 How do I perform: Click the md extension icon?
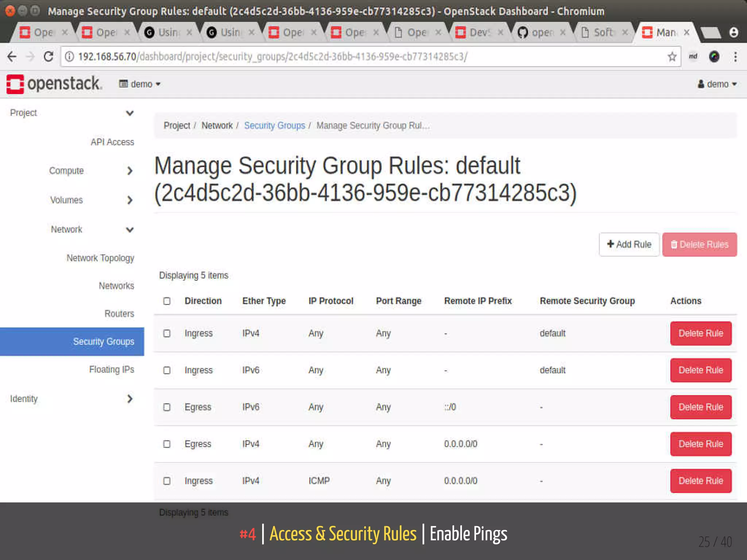693,57
